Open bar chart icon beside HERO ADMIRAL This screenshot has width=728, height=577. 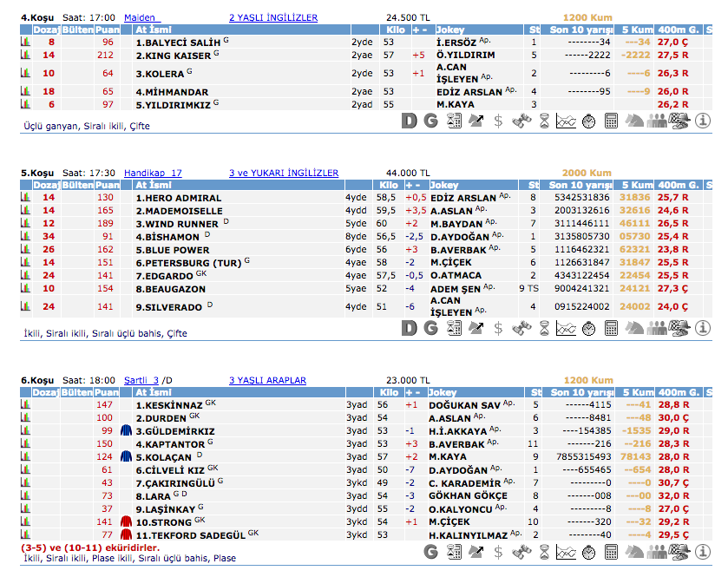click(25, 198)
